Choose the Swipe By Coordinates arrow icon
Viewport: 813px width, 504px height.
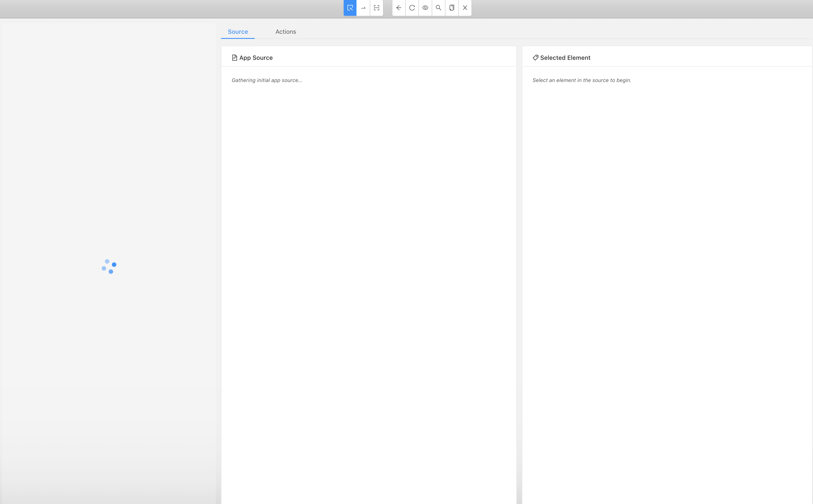coord(363,8)
